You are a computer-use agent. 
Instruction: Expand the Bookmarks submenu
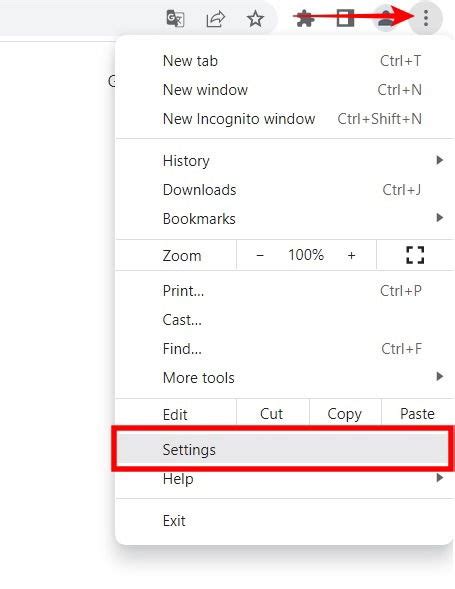[284, 219]
